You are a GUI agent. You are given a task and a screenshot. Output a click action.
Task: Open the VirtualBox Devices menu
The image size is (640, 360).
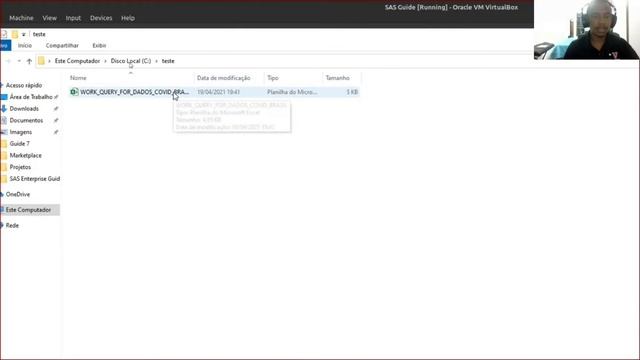101,18
